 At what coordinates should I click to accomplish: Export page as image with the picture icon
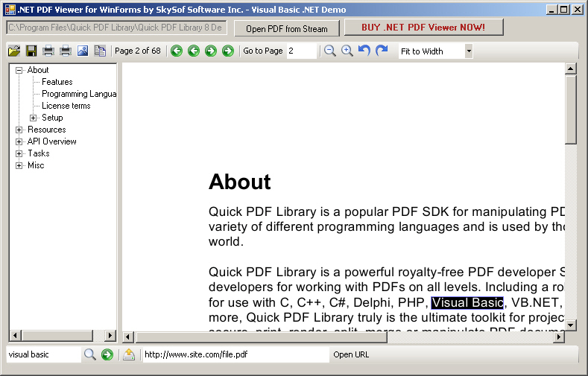tap(83, 51)
